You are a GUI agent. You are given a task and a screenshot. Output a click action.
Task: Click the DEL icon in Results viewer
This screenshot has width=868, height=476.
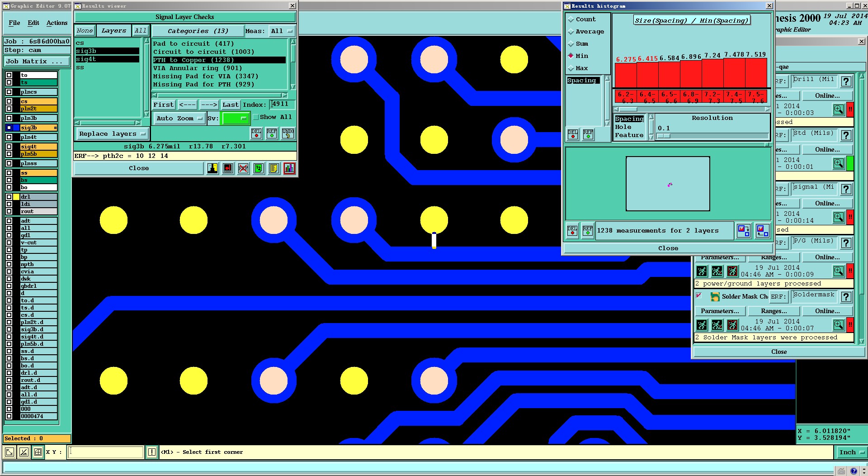click(256, 133)
